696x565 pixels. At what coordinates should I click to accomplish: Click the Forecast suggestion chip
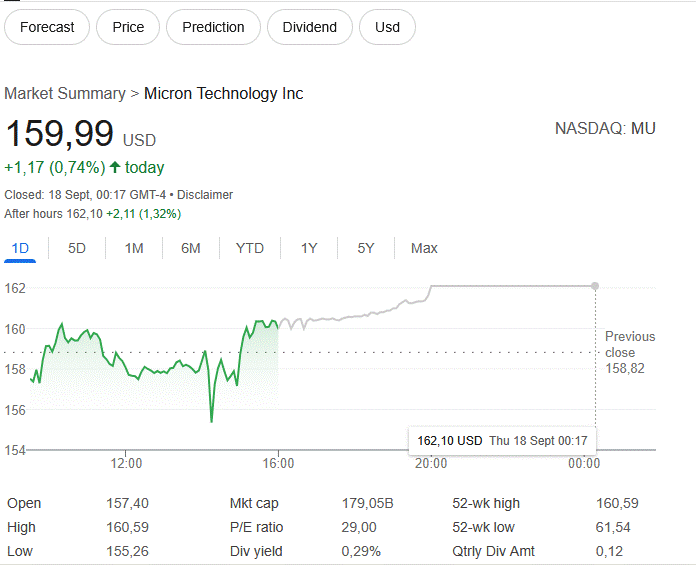pyautogui.click(x=47, y=27)
